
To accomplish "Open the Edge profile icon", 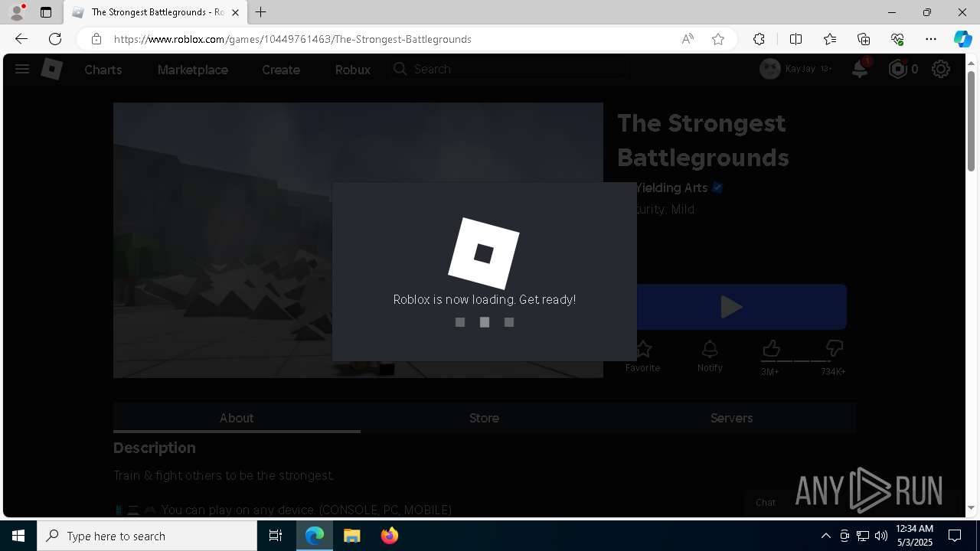I will 17,12.
